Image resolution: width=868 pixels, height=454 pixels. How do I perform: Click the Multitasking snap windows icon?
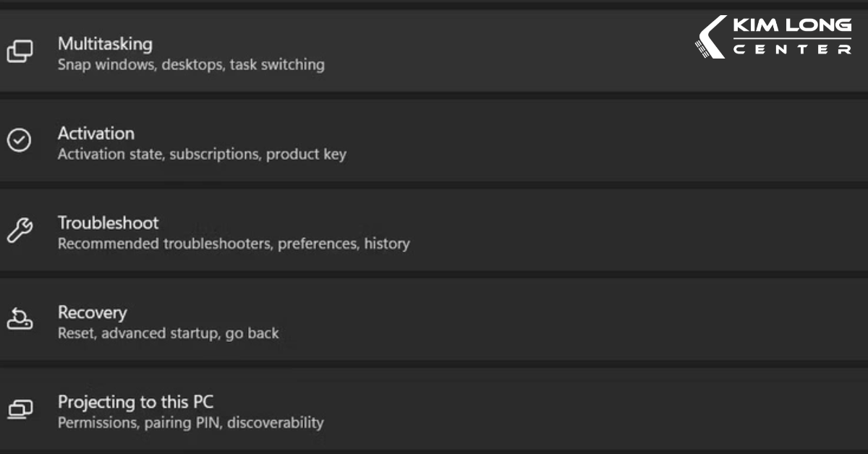click(22, 51)
